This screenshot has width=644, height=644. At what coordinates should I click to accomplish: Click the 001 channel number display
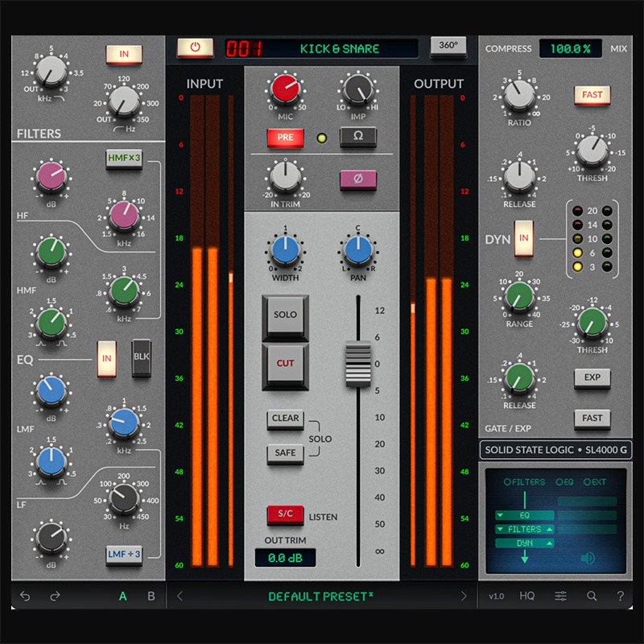coord(244,49)
